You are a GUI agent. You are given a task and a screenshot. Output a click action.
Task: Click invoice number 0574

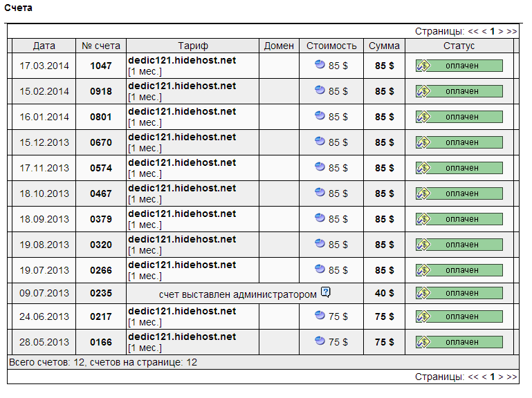[101, 168]
